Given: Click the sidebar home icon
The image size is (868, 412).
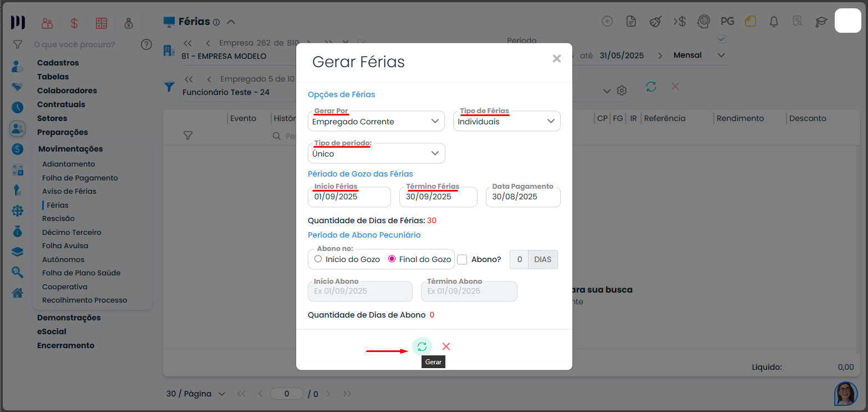Looking at the screenshot, I should point(17,293).
